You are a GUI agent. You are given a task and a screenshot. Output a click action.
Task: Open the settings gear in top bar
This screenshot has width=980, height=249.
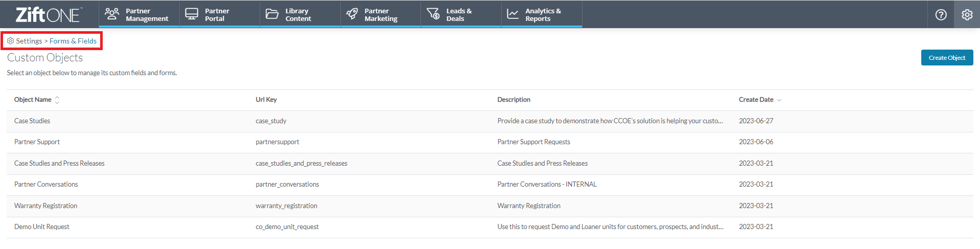967,14
